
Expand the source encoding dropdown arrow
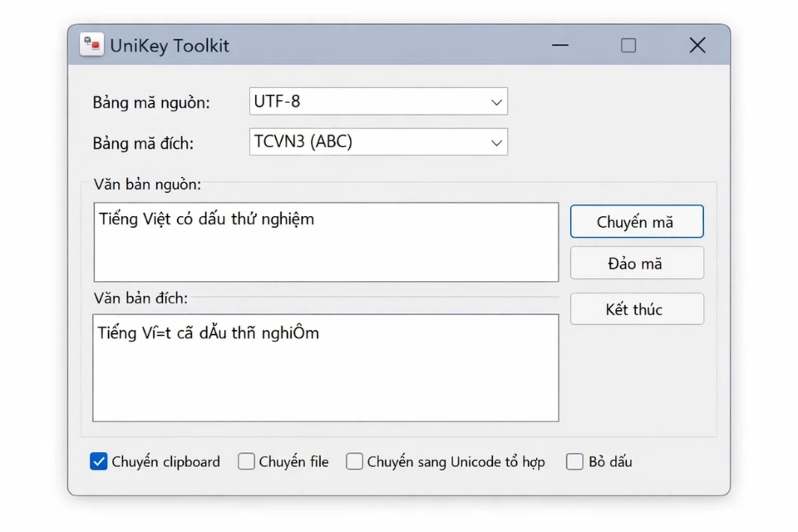point(496,101)
